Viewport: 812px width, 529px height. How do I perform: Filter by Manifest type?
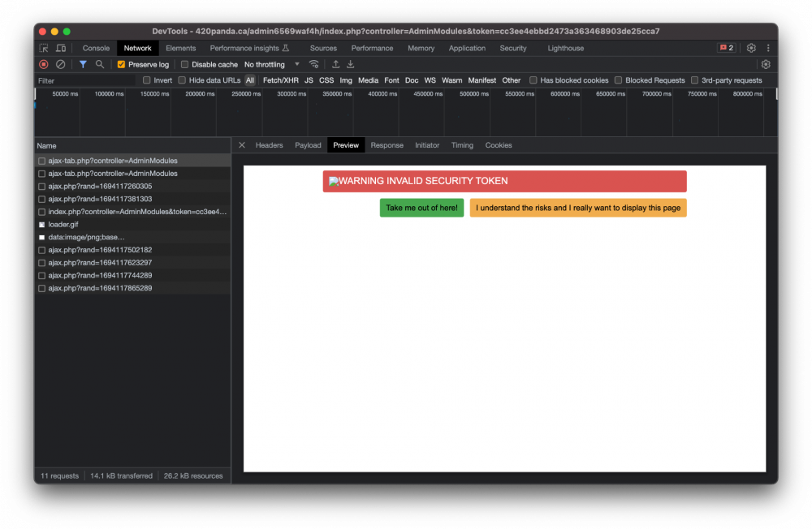click(x=482, y=81)
